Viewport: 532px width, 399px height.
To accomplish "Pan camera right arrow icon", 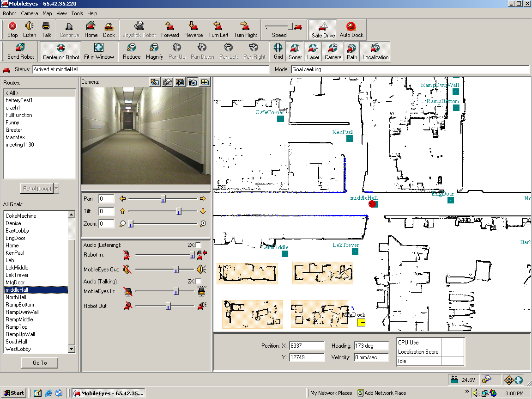I will (203, 199).
